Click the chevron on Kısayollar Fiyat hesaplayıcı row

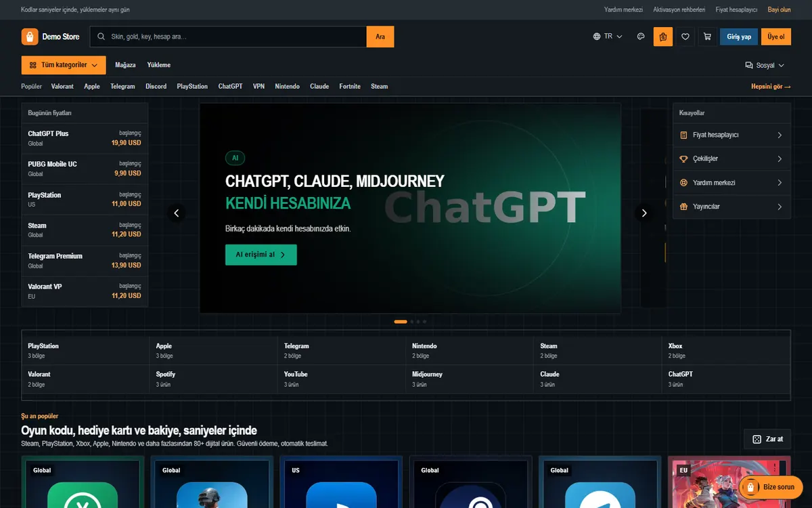coord(780,135)
